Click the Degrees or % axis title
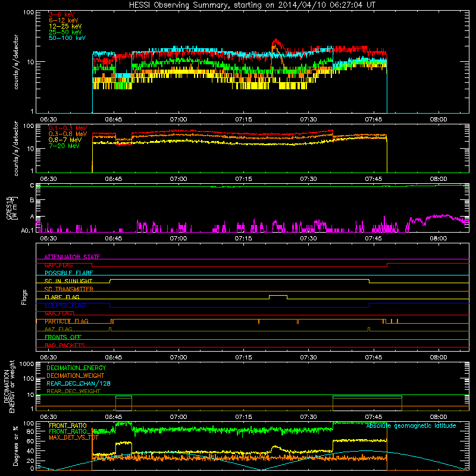This screenshot has width=476, height=476. point(15,446)
